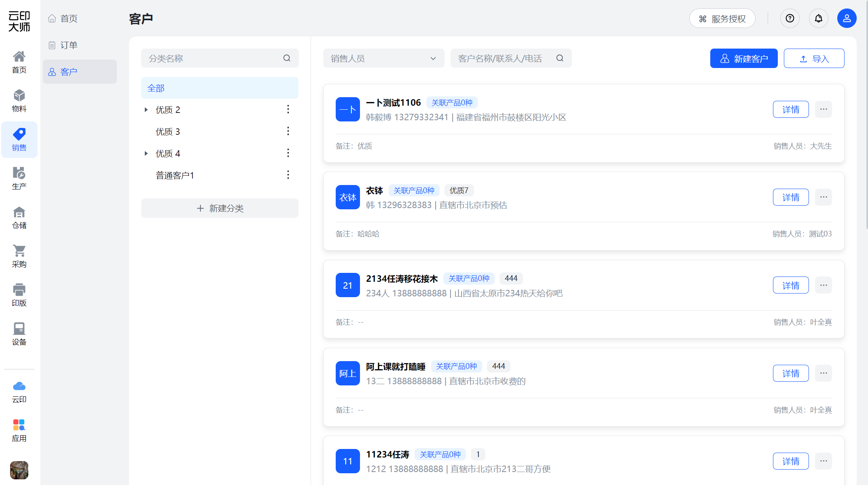Image resolution: width=868 pixels, height=485 pixels.
Task: Click the 444 tag on 2134任涛移花接木
Action: coord(511,278)
